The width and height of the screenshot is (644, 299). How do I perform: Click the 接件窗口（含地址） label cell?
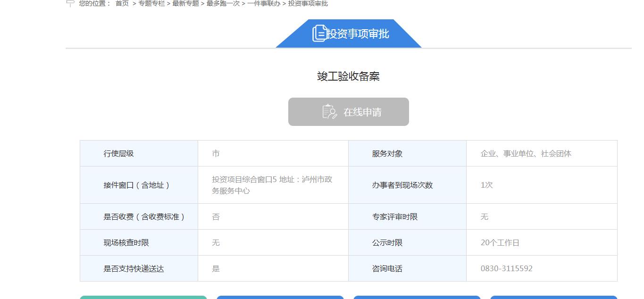click(136, 185)
